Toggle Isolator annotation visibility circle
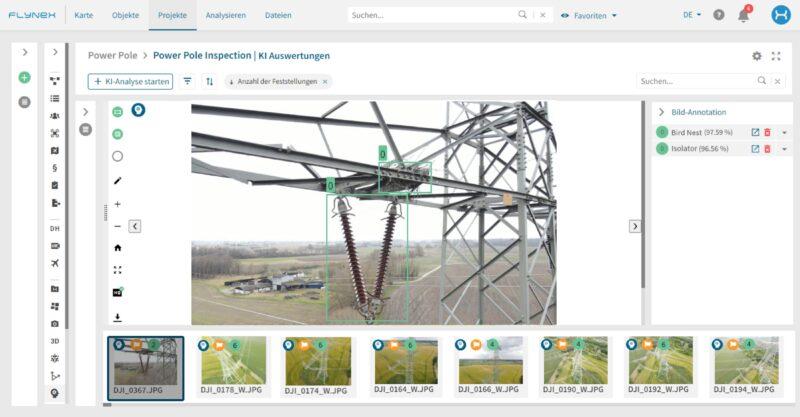Viewport: 800px width, 417px height. pyautogui.click(x=662, y=149)
